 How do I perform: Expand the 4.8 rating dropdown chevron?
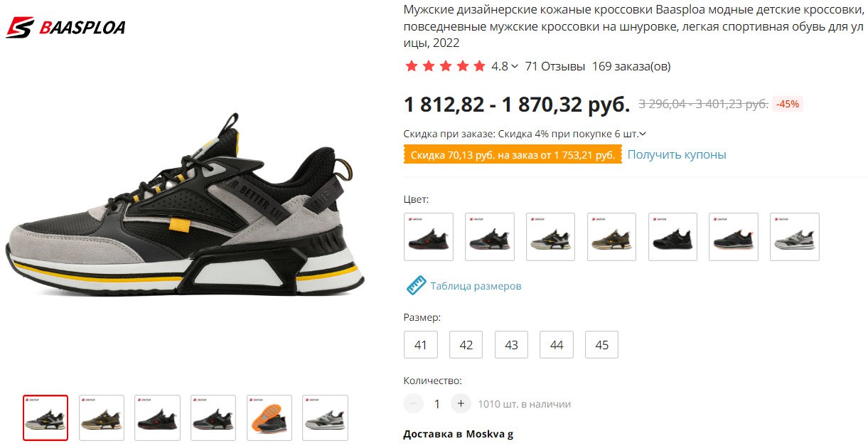515,66
